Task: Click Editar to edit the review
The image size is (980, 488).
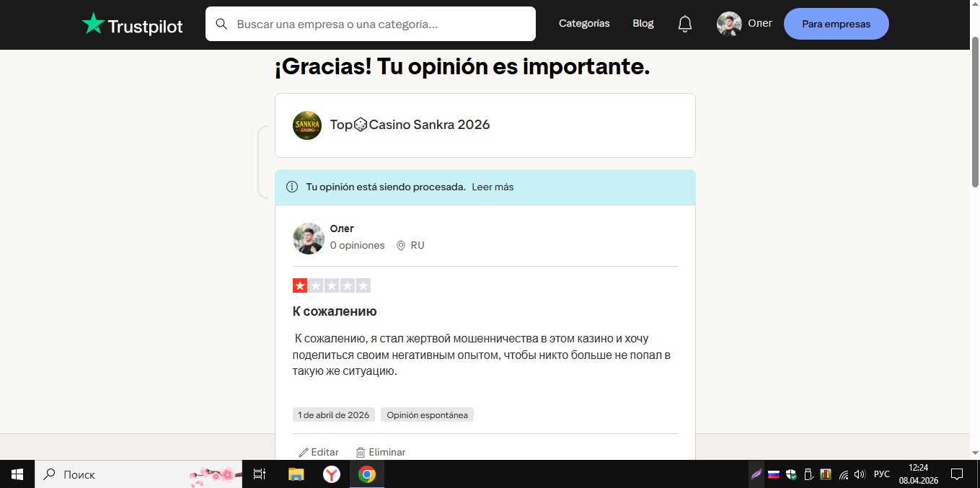Action: click(319, 452)
